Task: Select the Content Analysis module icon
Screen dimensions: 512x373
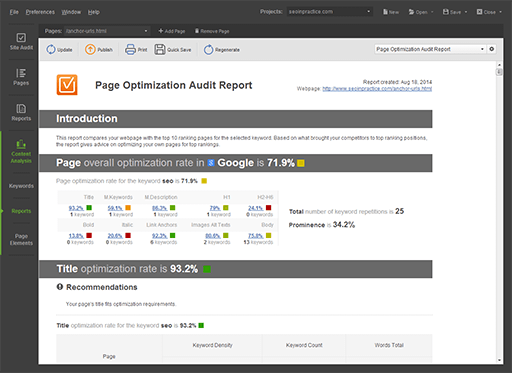Action: coord(21,144)
